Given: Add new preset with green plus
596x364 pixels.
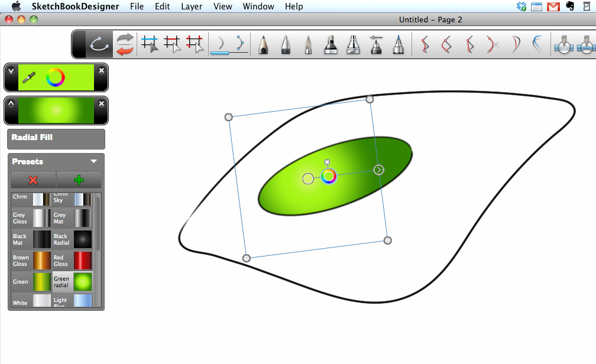Looking at the screenshot, I should point(79,180).
